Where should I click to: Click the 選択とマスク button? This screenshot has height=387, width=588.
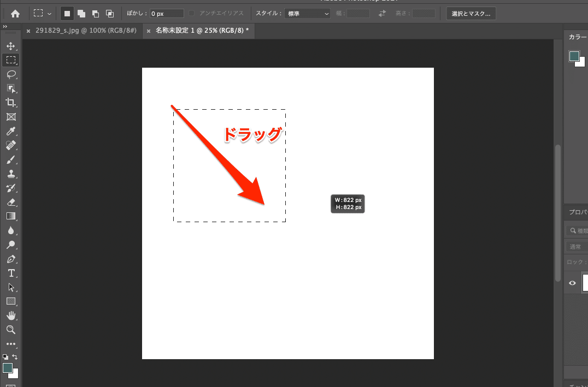tap(471, 14)
